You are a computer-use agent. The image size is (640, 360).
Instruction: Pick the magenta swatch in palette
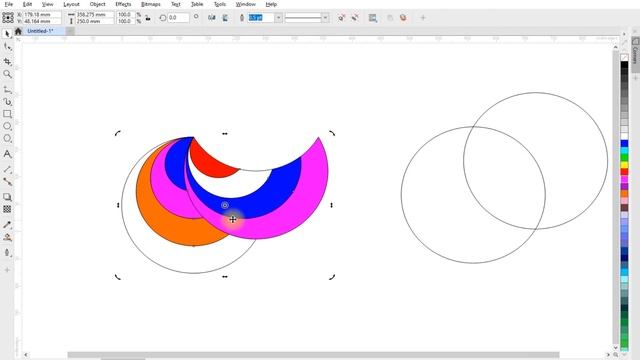[624, 179]
